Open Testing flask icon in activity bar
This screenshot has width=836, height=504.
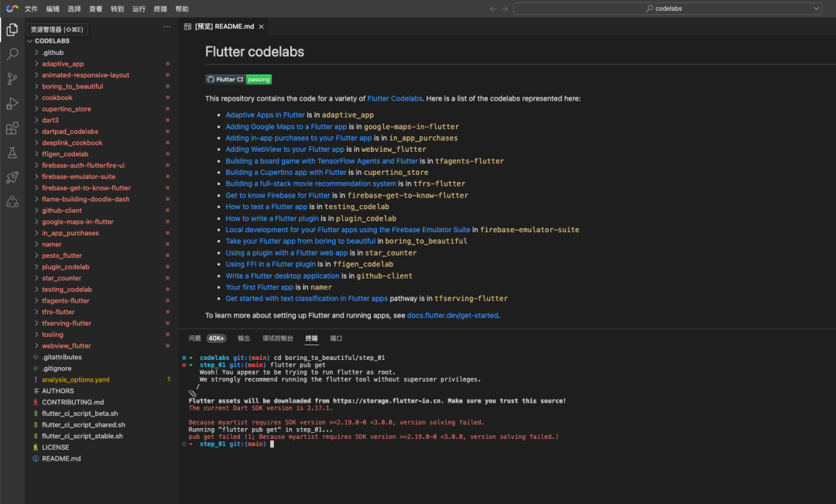click(x=12, y=153)
